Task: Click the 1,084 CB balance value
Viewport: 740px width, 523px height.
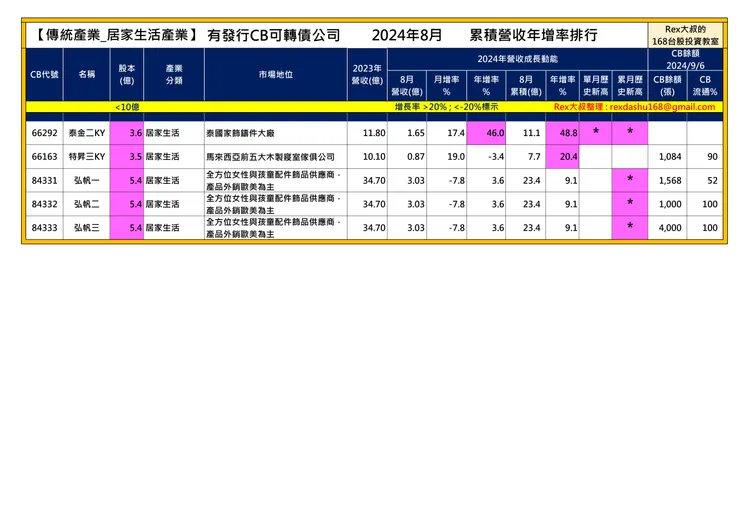Action: 670,157
